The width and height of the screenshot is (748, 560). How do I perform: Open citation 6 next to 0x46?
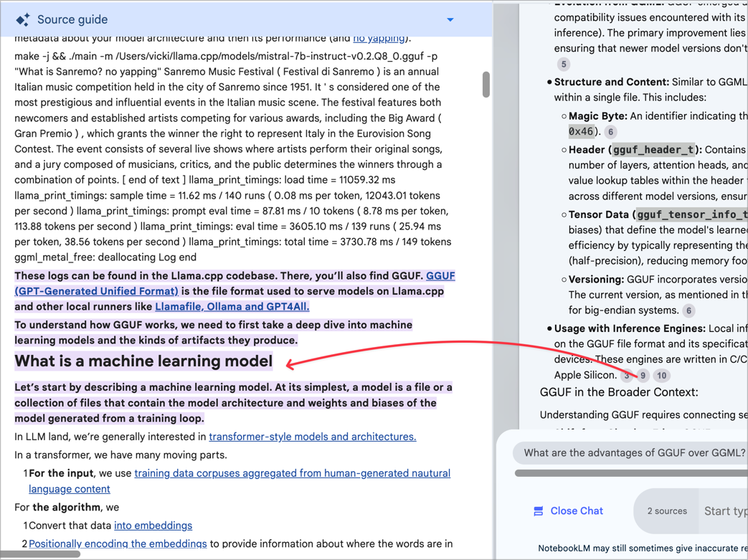[610, 132]
